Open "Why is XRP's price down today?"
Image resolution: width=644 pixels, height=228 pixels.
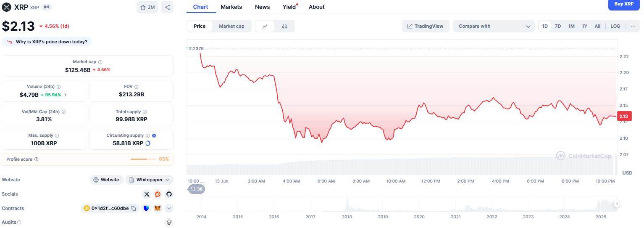(x=47, y=42)
